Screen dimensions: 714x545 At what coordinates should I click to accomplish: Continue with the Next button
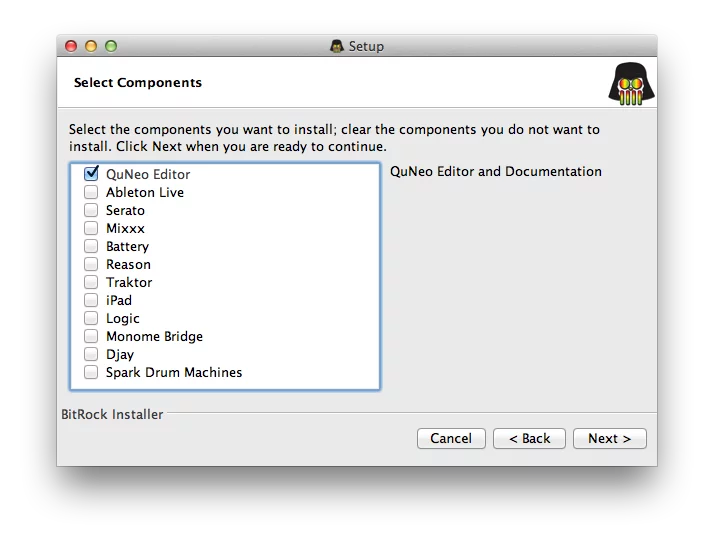coord(609,438)
